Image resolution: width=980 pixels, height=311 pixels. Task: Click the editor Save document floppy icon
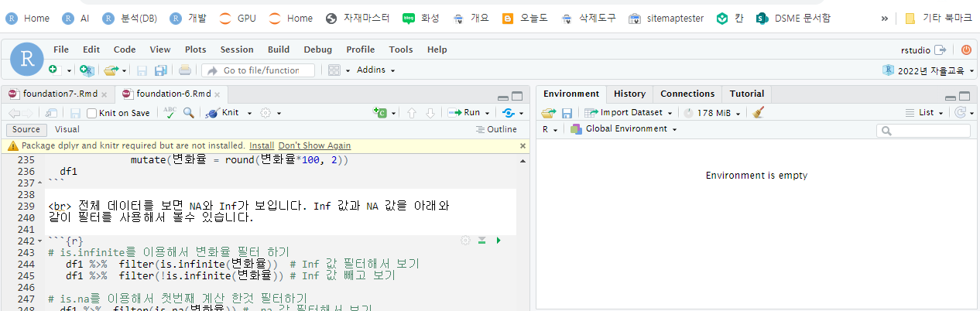pos(75,112)
